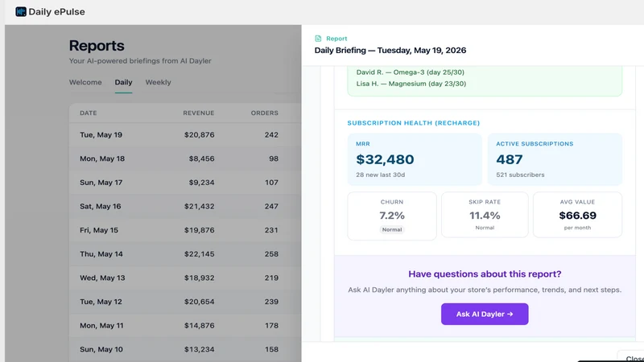Click the Daily ePulse logo icon
This screenshot has height=362, width=644.
[21, 12]
